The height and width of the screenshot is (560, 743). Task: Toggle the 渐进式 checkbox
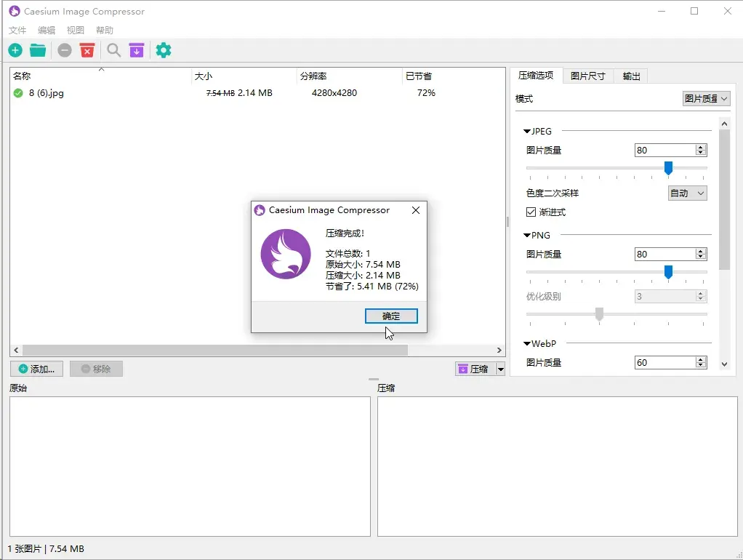click(529, 212)
